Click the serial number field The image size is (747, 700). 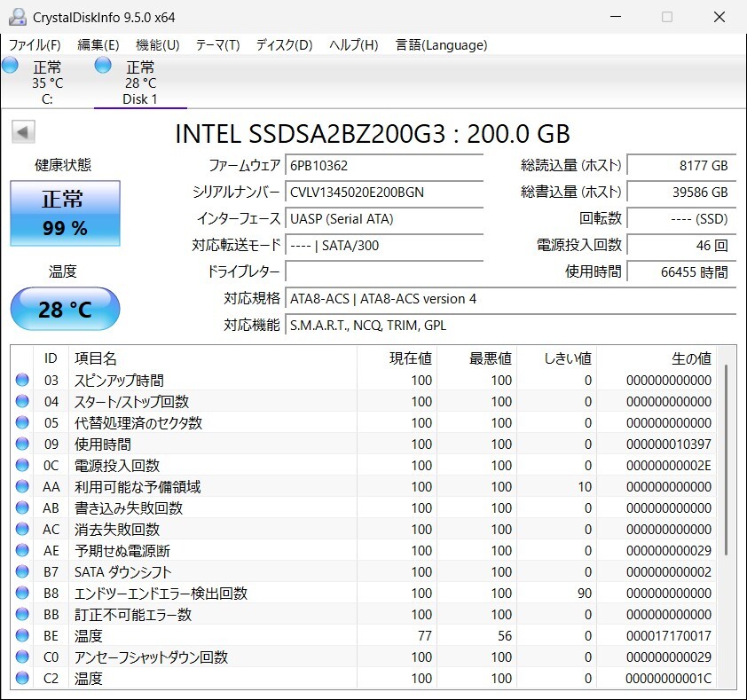click(x=384, y=193)
